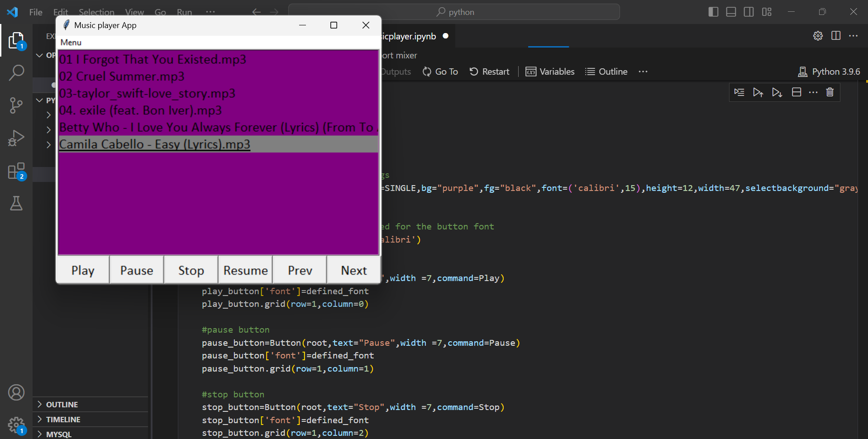This screenshot has width=868, height=439.
Task: Open the Variables panel from the notebook toolbar
Action: point(550,72)
